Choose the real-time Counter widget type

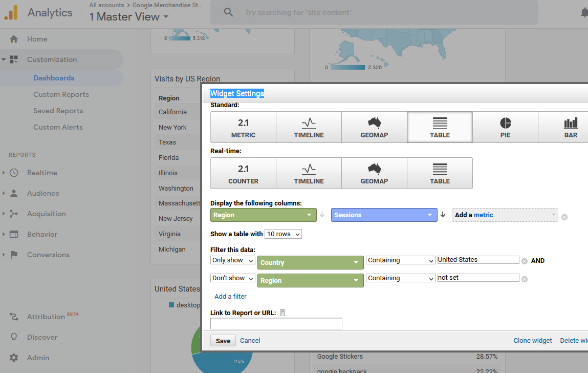[244, 173]
